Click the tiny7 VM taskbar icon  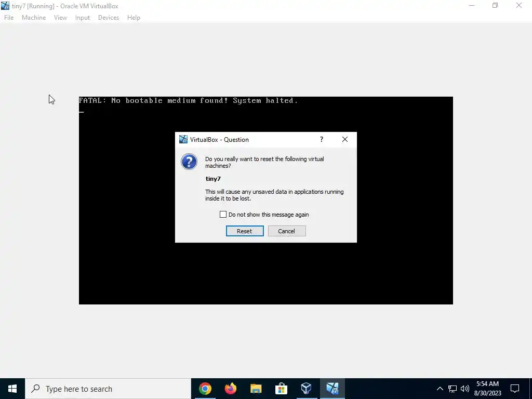pyautogui.click(x=332, y=389)
